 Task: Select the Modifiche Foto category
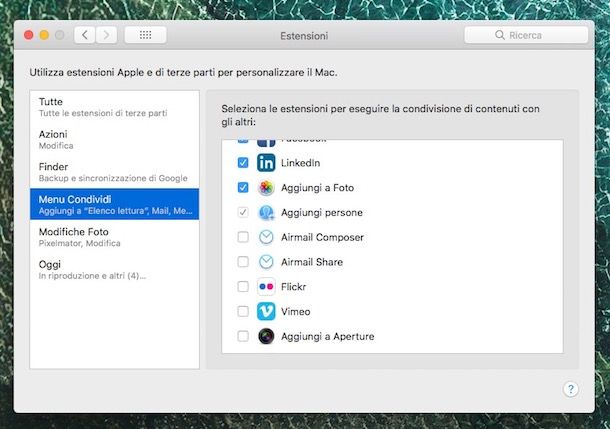(114, 237)
